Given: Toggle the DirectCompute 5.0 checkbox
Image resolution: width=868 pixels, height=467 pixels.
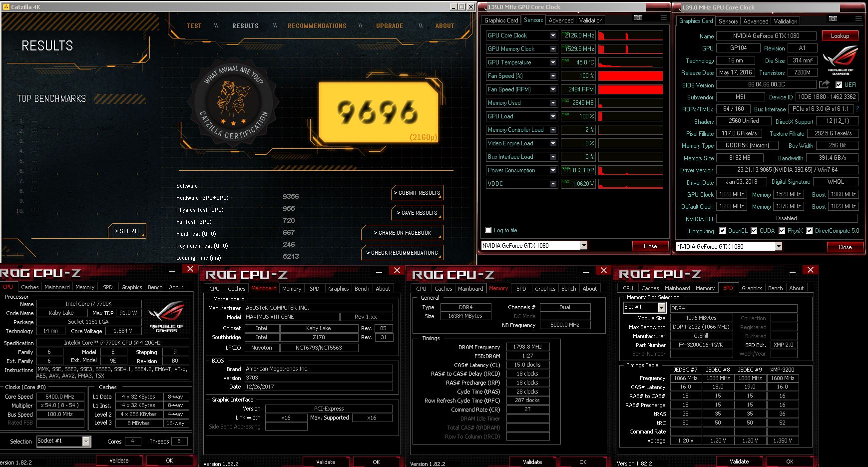Looking at the screenshot, I should pyautogui.click(x=809, y=231).
